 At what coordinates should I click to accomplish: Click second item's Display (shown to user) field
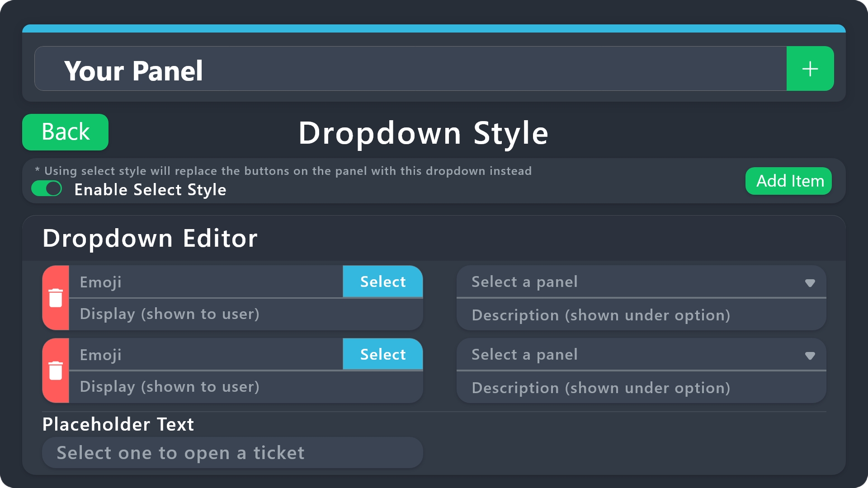[x=246, y=387]
